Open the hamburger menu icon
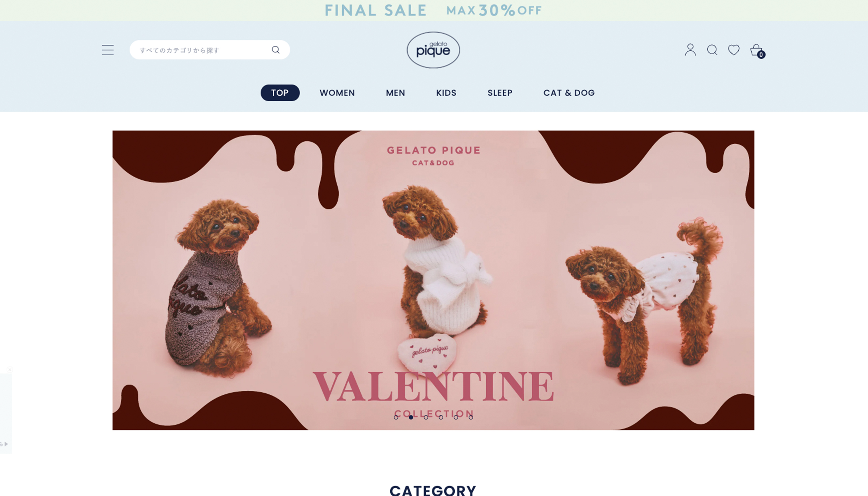This screenshot has height=496, width=868. point(108,50)
